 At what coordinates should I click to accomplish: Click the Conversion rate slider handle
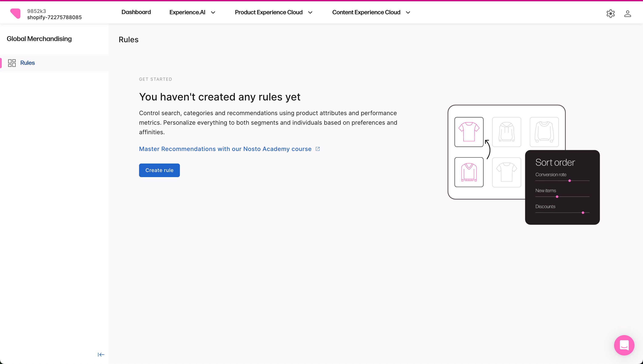click(569, 181)
